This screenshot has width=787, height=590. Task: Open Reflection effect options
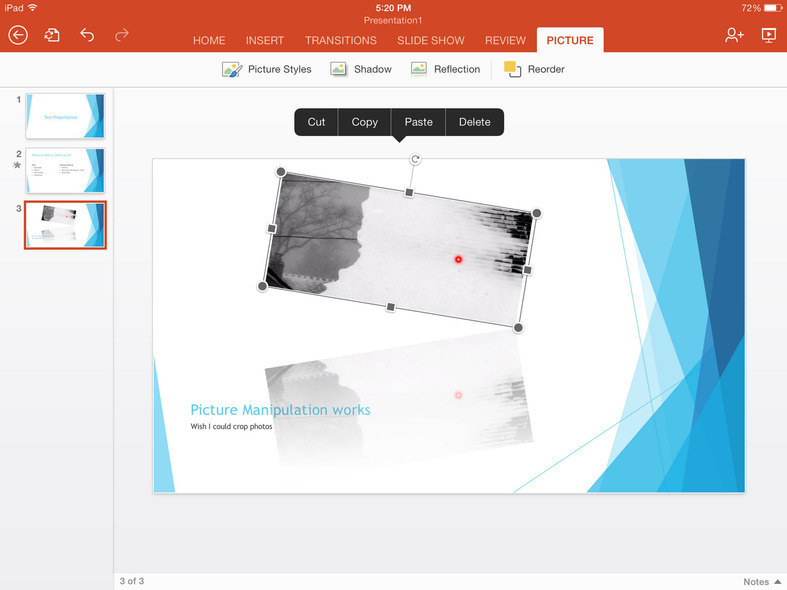pos(445,69)
